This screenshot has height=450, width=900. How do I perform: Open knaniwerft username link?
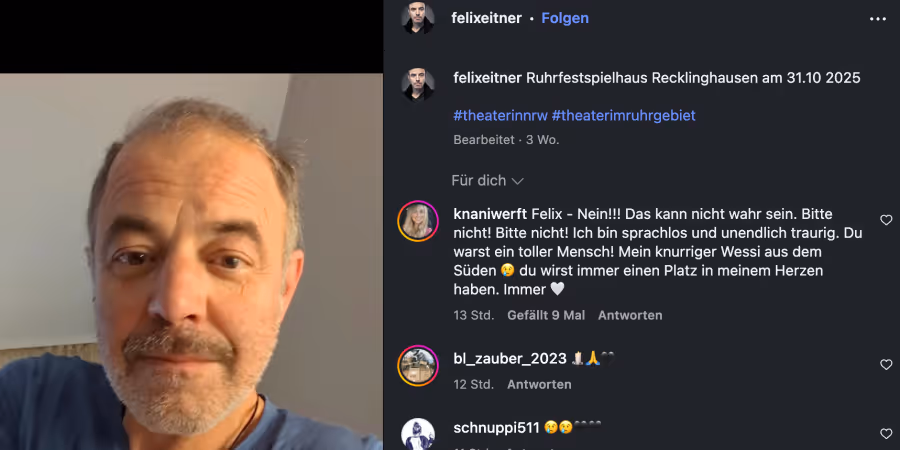[490, 214]
